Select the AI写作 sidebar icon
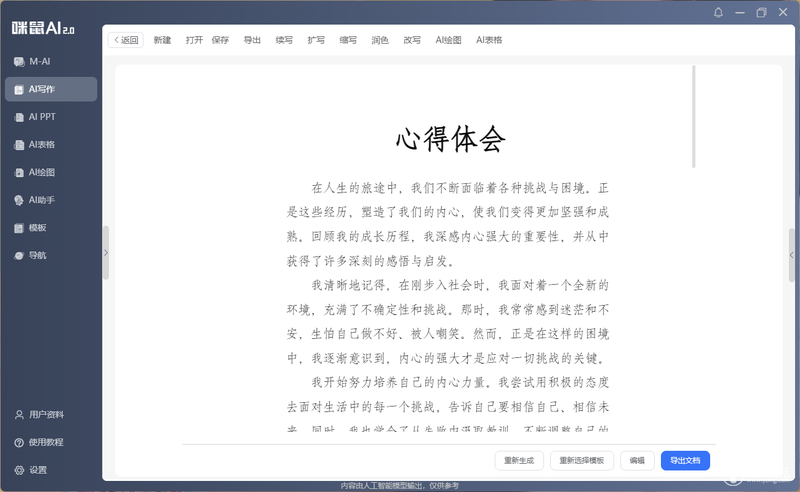The image size is (800, 492). point(19,89)
